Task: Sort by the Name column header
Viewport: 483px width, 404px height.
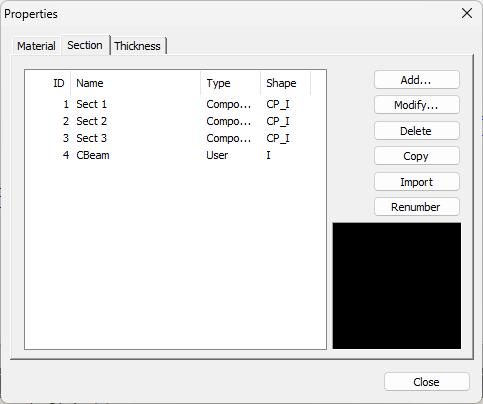Action: click(135, 83)
